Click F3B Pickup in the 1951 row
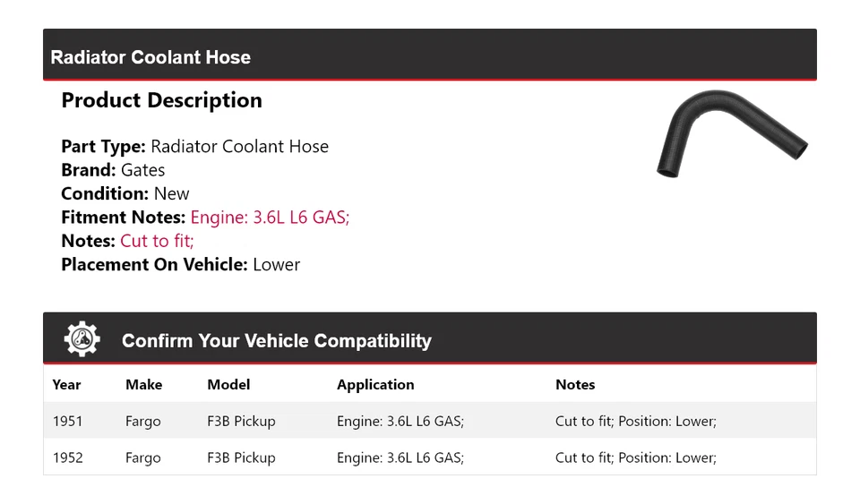The width and height of the screenshot is (860, 504). (x=241, y=422)
